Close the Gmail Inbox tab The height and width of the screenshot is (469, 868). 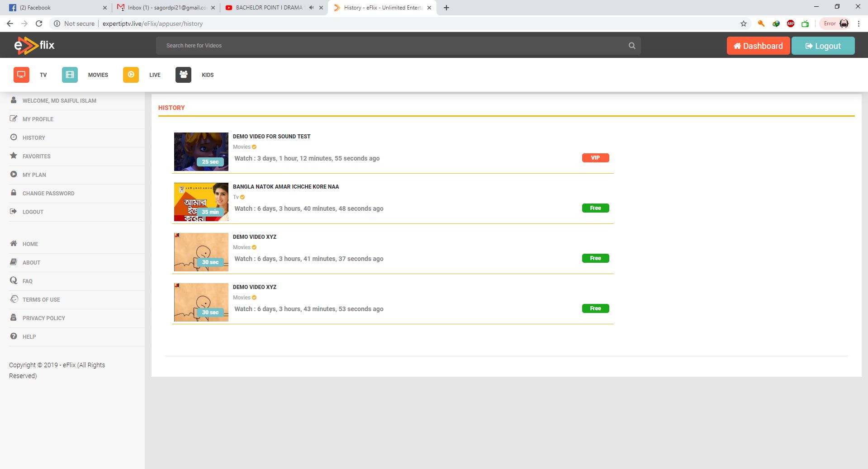pyautogui.click(x=213, y=8)
